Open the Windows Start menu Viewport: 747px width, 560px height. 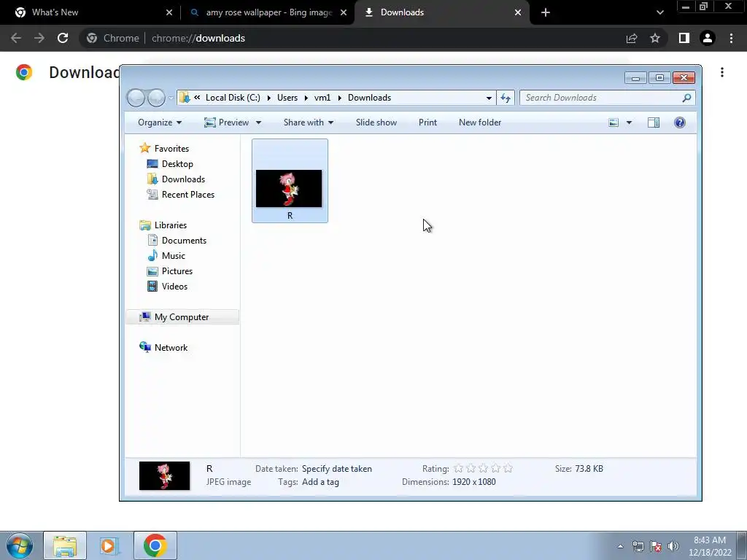pyautogui.click(x=19, y=545)
